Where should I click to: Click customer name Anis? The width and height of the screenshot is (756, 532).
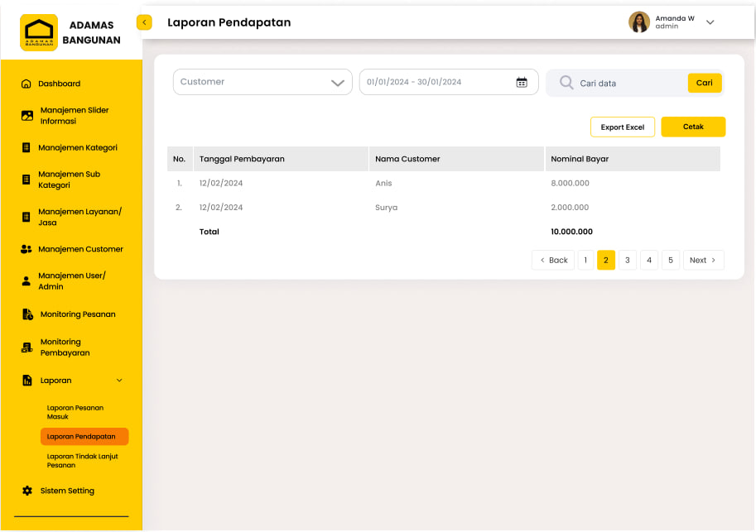coord(383,183)
